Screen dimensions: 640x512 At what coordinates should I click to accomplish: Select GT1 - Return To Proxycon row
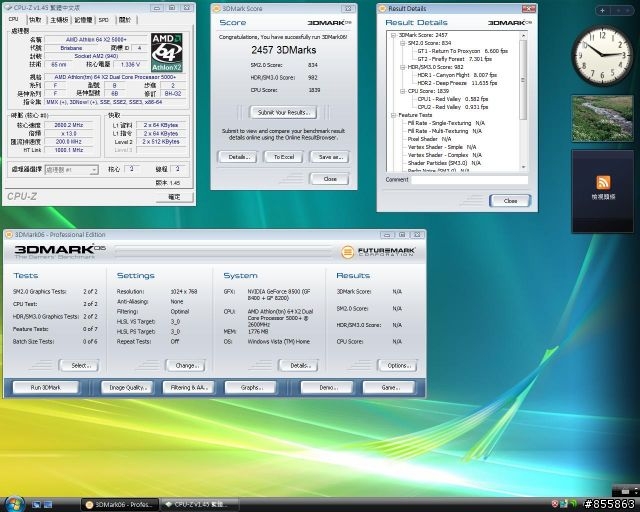point(462,51)
